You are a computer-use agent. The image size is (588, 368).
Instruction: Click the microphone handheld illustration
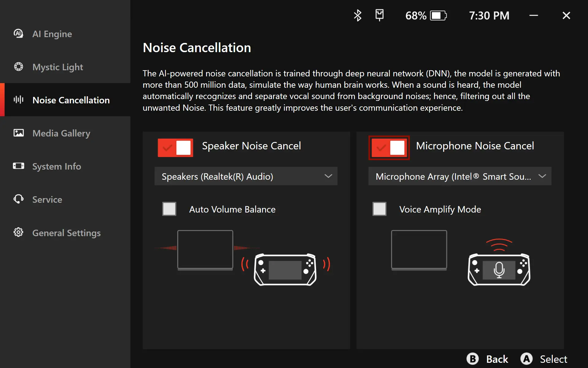click(499, 269)
